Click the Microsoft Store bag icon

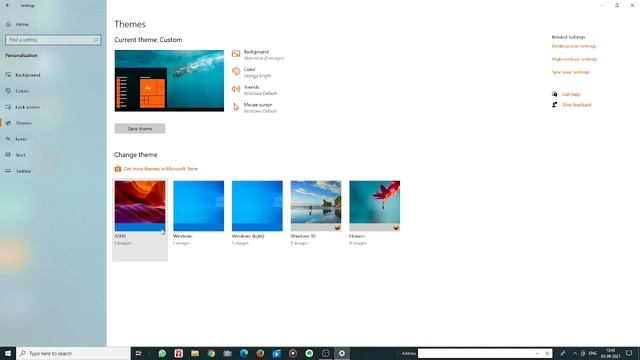(118, 169)
